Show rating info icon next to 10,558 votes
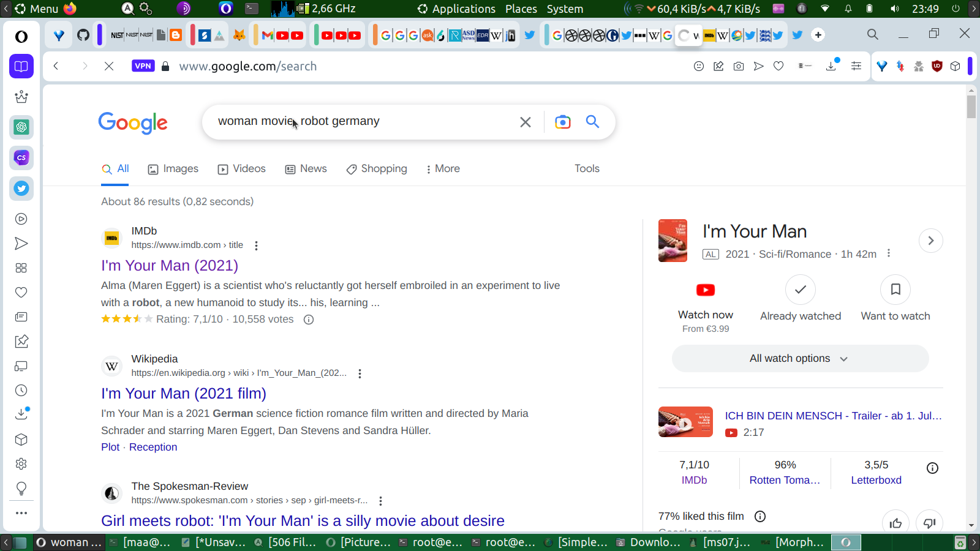 pyautogui.click(x=309, y=320)
